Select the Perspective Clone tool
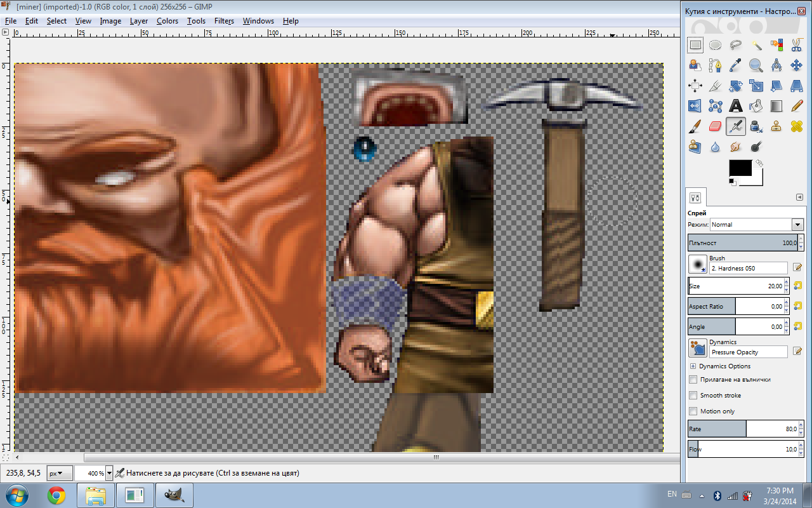This screenshot has height=508, width=812. pyautogui.click(x=695, y=147)
